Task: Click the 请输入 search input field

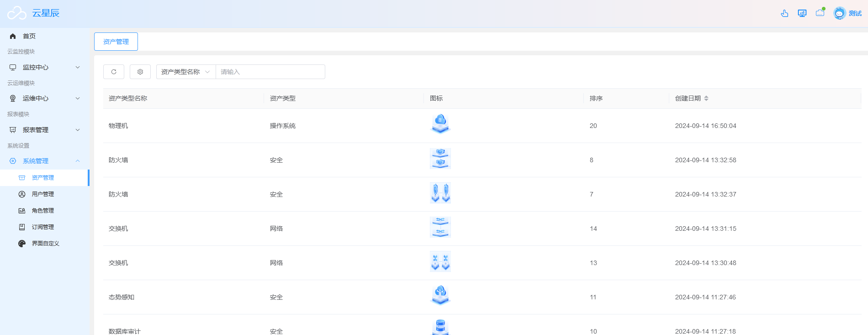Action: pyautogui.click(x=270, y=72)
